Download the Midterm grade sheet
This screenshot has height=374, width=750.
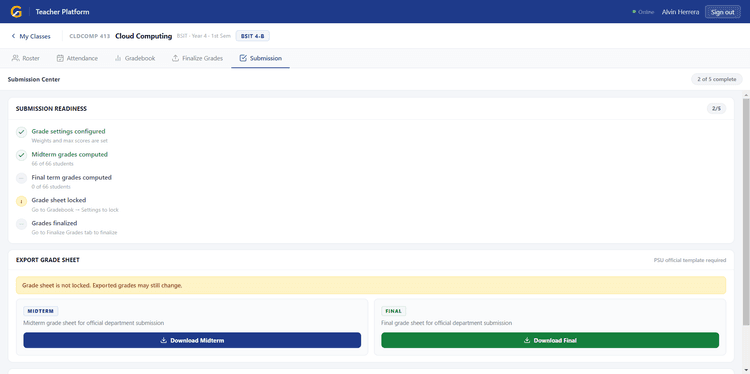pos(192,341)
